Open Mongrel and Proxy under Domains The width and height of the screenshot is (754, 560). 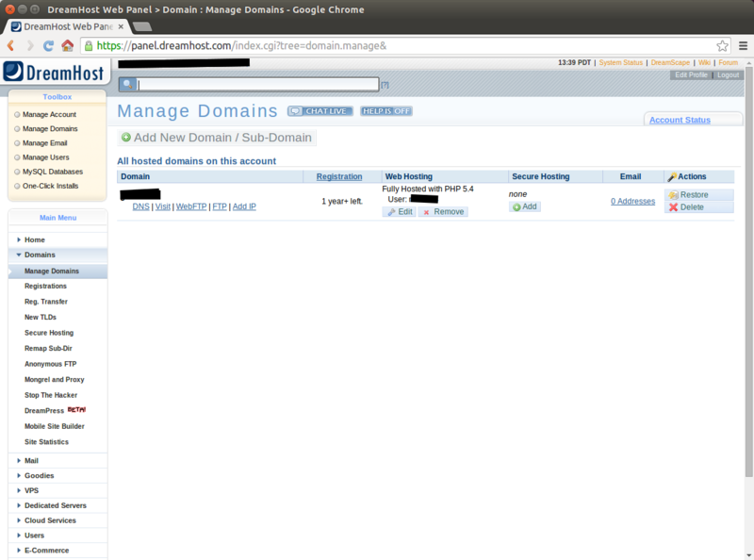(x=55, y=380)
